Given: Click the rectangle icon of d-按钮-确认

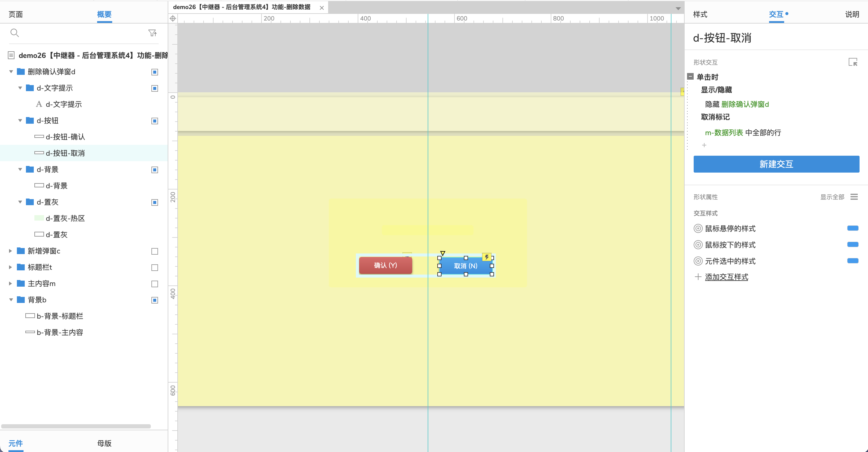Looking at the screenshot, I should pos(39,136).
